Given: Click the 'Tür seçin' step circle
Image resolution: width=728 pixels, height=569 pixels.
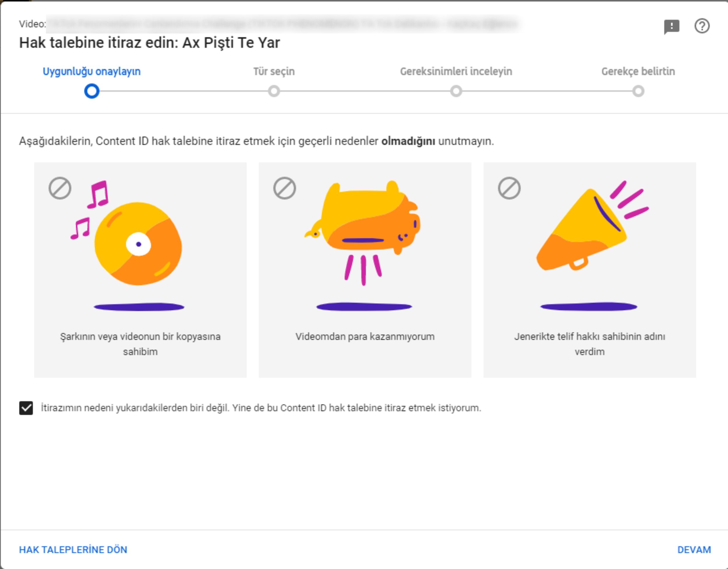Looking at the screenshot, I should click(274, 91).
